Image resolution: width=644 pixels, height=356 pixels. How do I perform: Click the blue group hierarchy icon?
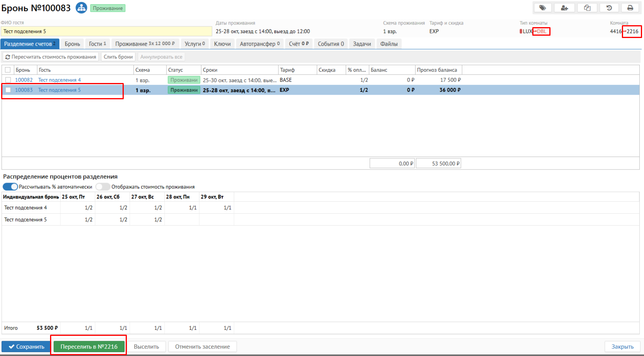point(81,8)
